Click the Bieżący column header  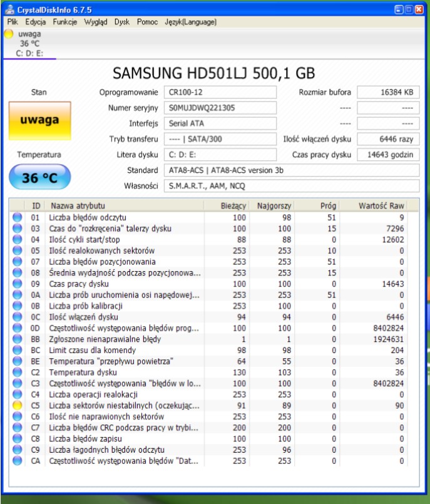(227, 206)
